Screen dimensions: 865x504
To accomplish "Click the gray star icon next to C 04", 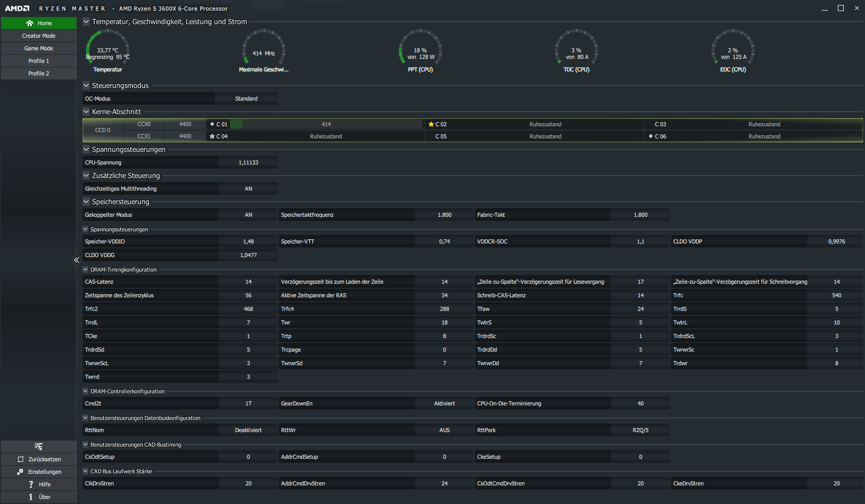I will pyautogui.click(x=212, y=136).
